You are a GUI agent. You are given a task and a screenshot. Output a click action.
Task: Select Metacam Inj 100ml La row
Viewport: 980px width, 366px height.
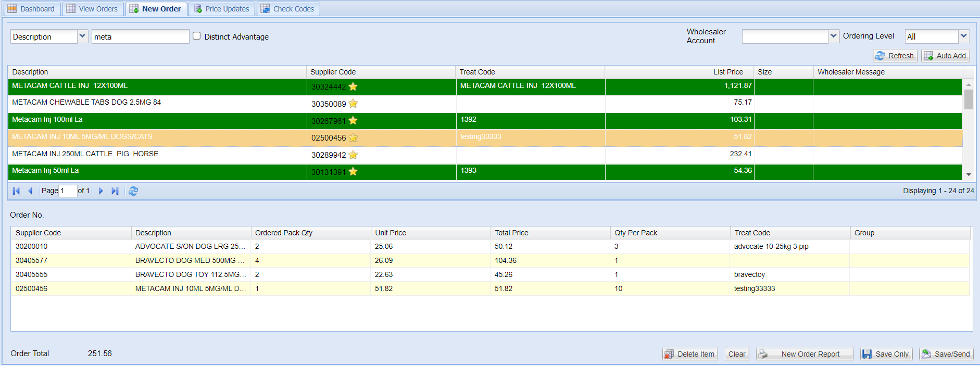point(485,121)
